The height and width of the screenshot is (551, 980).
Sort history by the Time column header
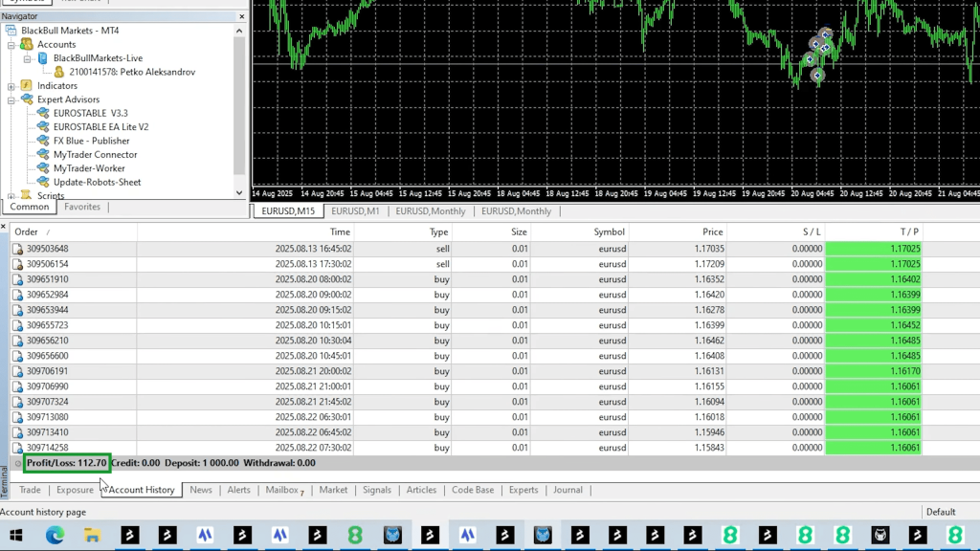coord(340,231)
